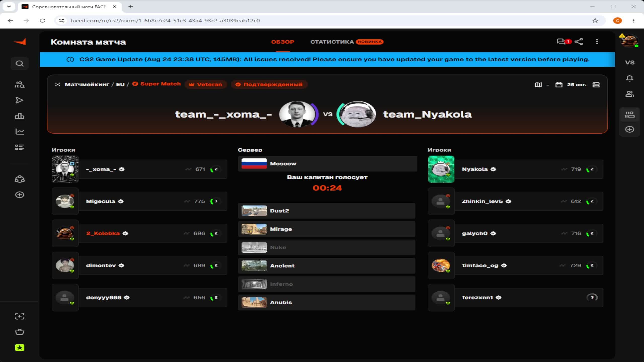644x362 pixels.
Task: Click the map icon in match header
Action: coord(538,85)
